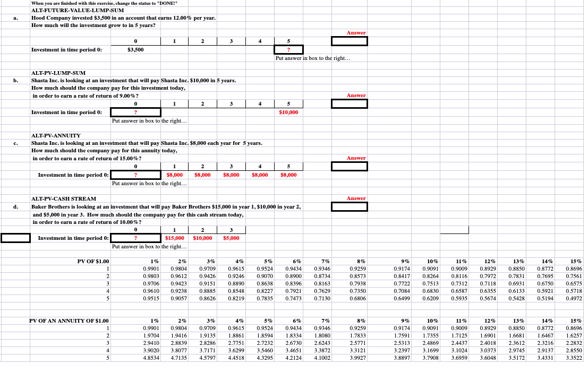Click the $3,500 investment cell
Image resolution: width=588 pixels, height=381 pixels.
135,50
